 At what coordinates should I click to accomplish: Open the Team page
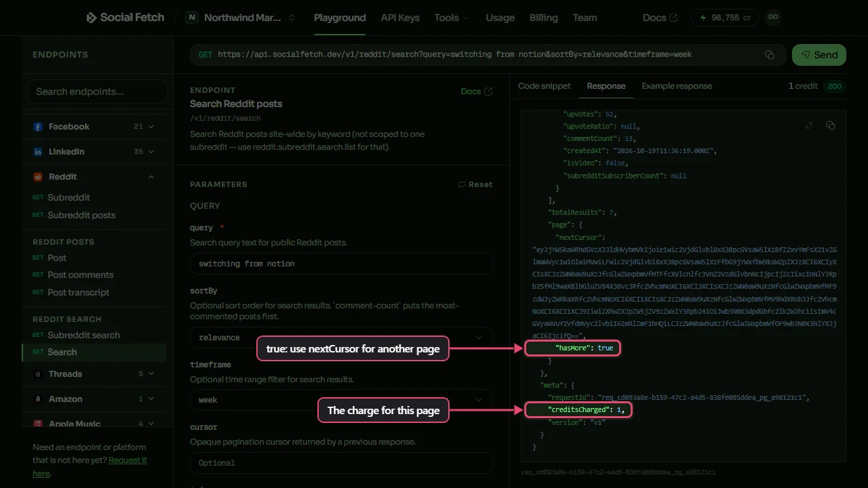pyautogui.click(x=585, y=18)
